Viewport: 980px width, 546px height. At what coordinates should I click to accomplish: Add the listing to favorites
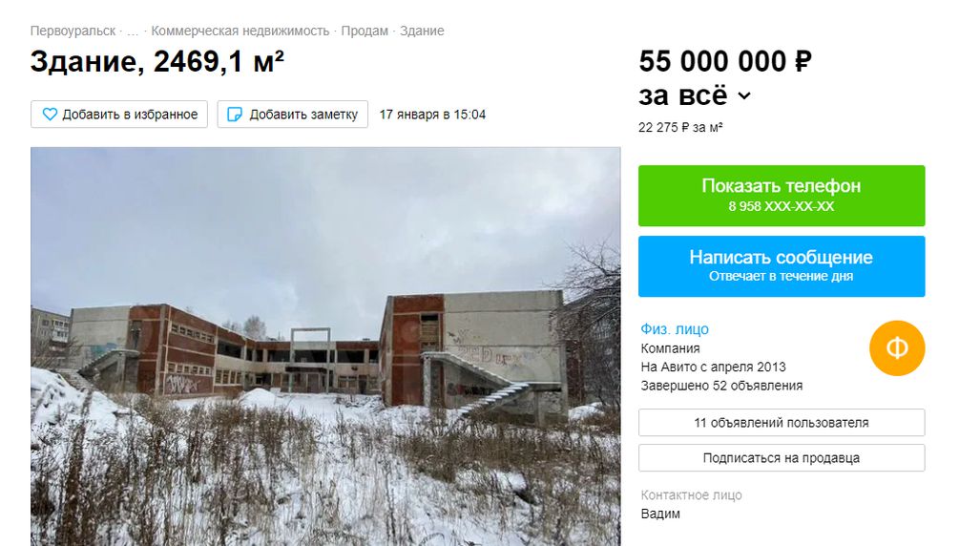click(x=118, y=115)
